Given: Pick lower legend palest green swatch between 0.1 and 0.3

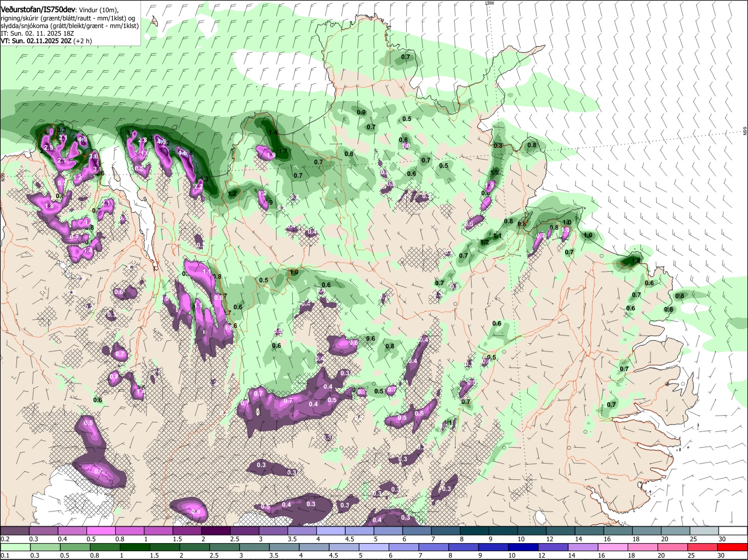Looking at the screenshot, I should coord(15,547).
